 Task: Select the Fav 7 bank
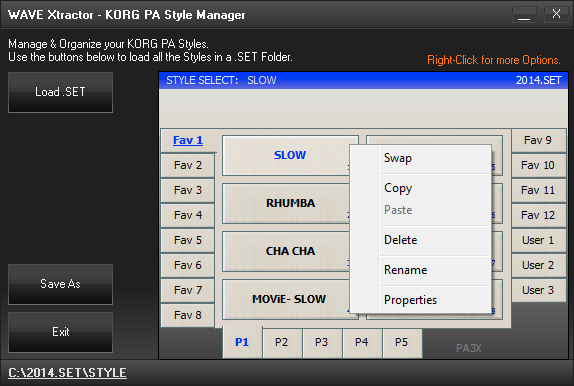188,290
